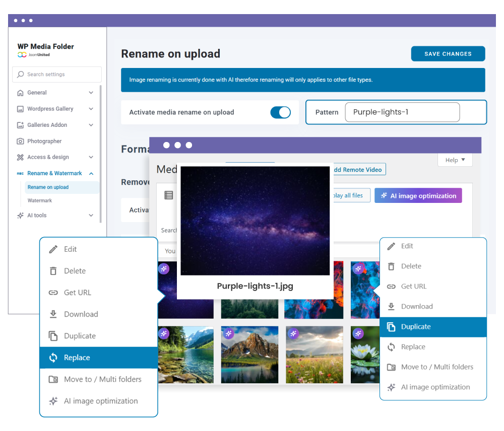This screenshot has height=431, width=504.
Task: Click the Download arrow icon in right menu
Action: pos(391,307)
